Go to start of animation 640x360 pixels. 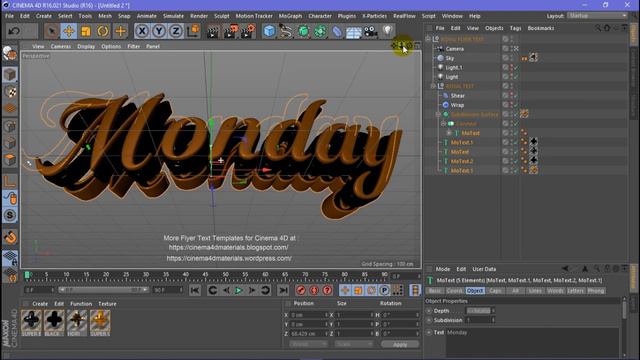(195, 291)
